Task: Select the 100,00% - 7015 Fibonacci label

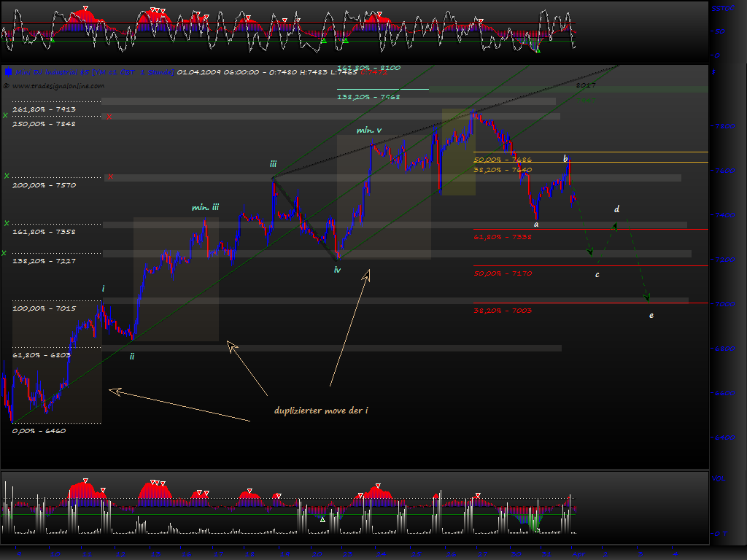Action: coord(44,308)
